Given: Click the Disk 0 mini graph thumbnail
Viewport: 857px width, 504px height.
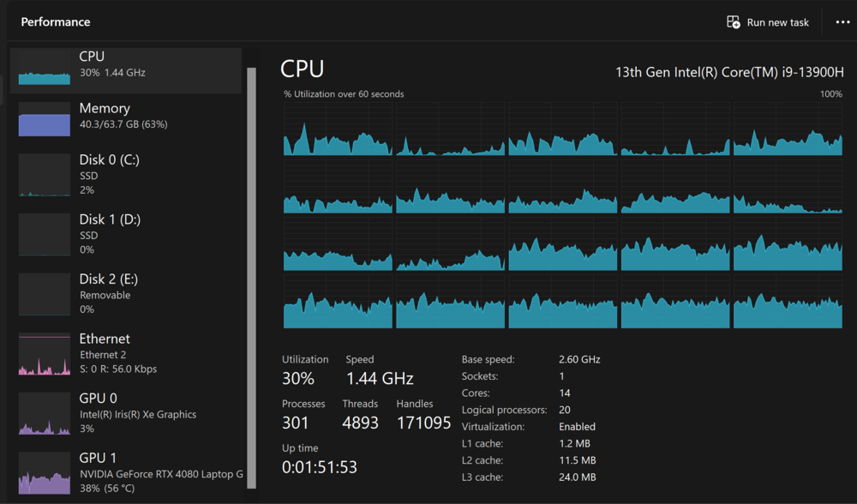Looking at the screenshot, I should coord(45,176).
